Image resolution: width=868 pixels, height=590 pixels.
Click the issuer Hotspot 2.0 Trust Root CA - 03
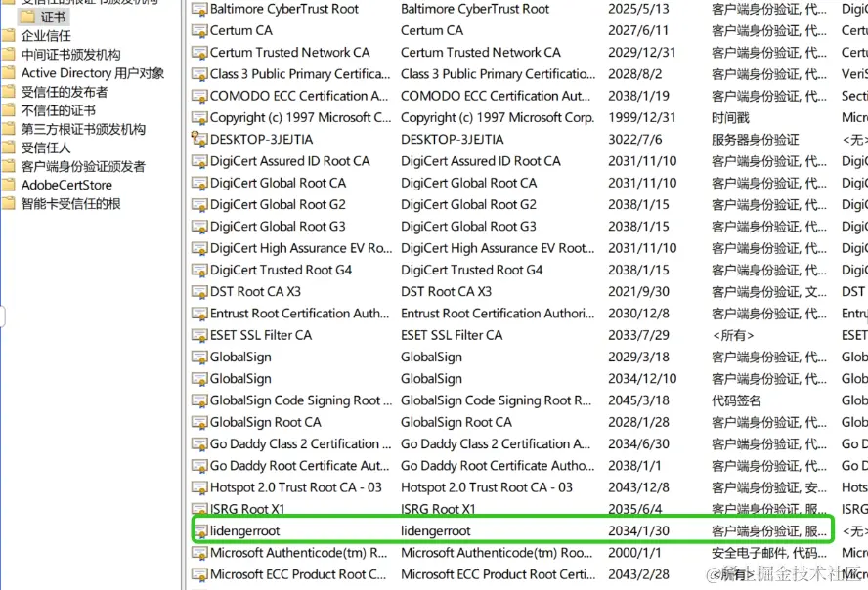[x=487, y=487]
